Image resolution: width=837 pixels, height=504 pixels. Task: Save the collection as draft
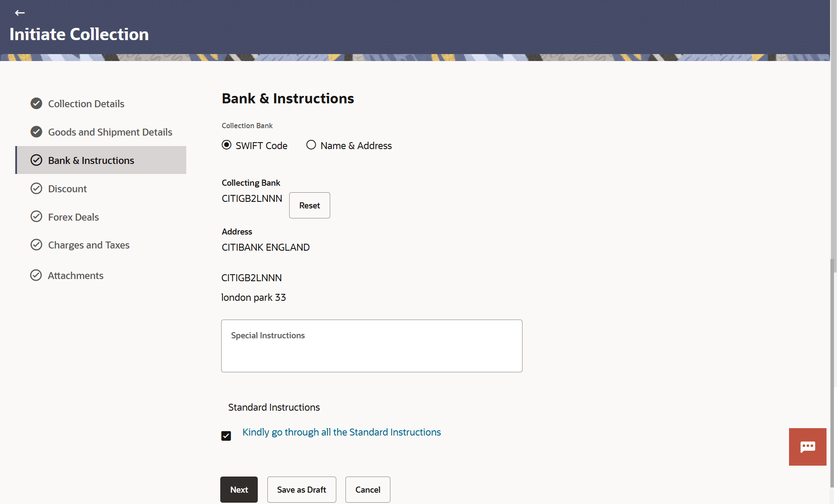click(301, 490)
